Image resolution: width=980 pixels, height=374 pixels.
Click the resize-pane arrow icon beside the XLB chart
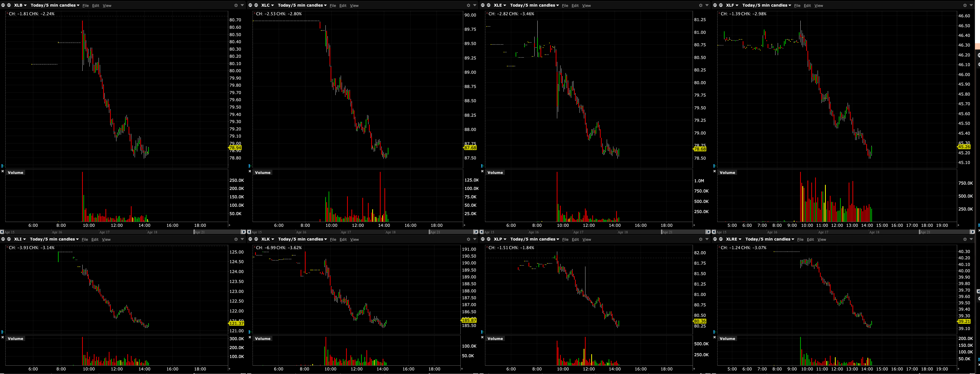(3, 166)
